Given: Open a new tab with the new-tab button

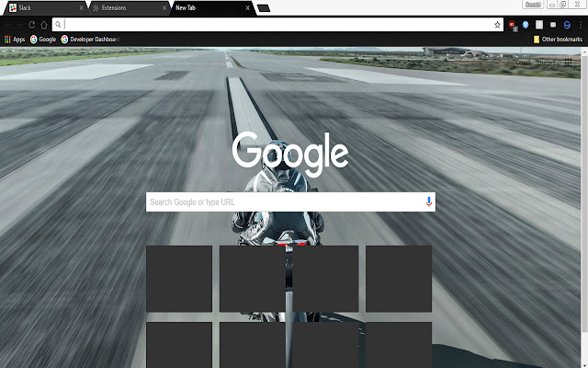Looking at the screenshot, I should 264,8.
